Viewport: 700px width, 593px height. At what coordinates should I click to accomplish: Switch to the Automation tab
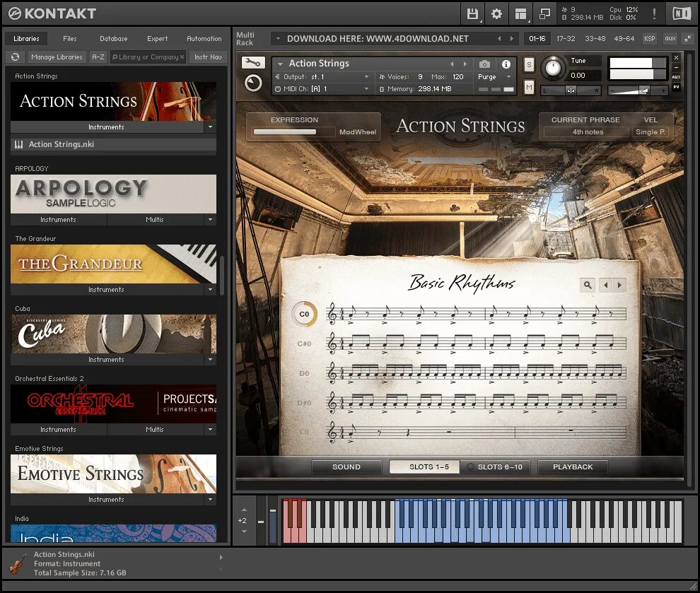204,39
